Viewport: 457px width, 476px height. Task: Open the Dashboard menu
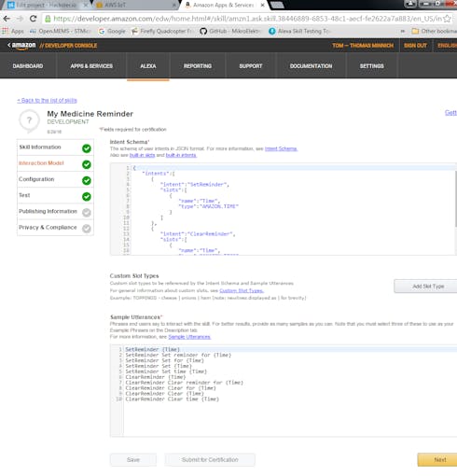28,66
